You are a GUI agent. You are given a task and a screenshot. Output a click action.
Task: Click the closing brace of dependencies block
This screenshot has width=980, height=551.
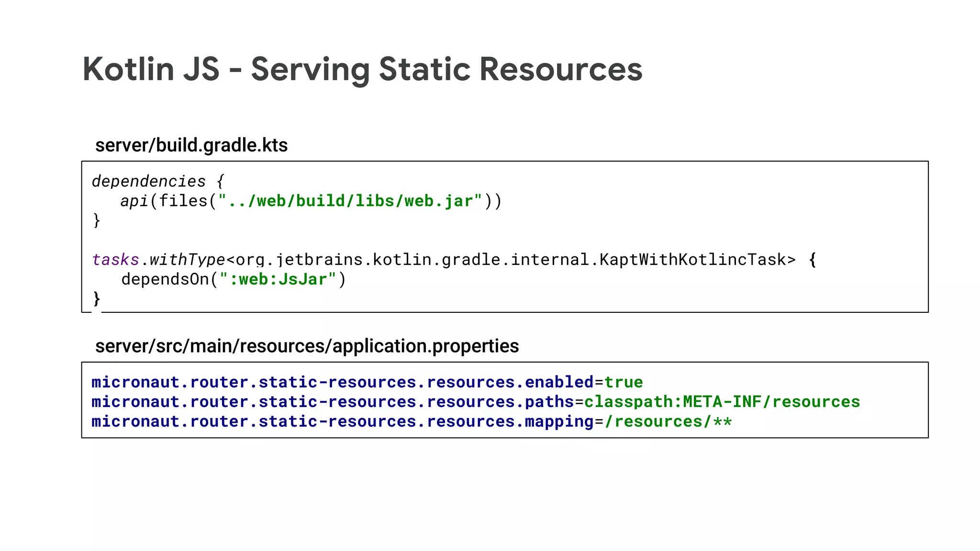coord(97,220)
